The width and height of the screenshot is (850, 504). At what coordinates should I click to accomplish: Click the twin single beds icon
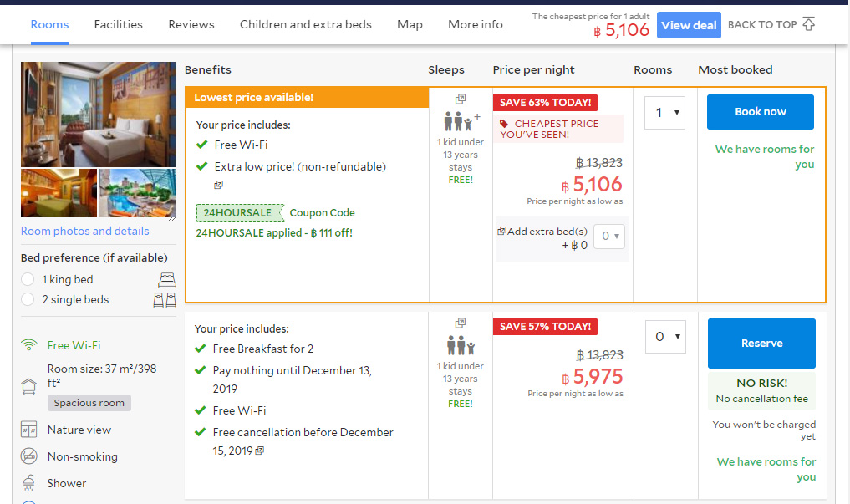(x=165, y=299)
